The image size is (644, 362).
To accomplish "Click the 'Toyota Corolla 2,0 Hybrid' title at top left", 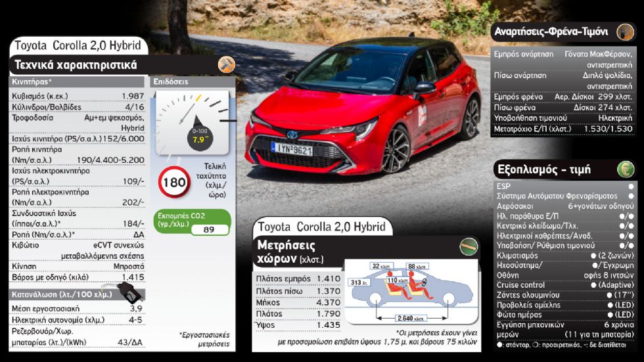I will [78, 45].
